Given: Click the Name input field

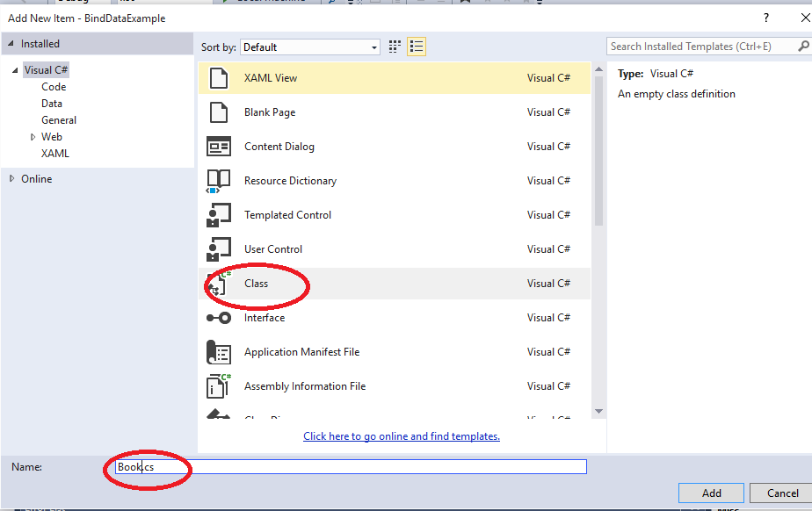Looking at the screenshot, I should point(351,466).
